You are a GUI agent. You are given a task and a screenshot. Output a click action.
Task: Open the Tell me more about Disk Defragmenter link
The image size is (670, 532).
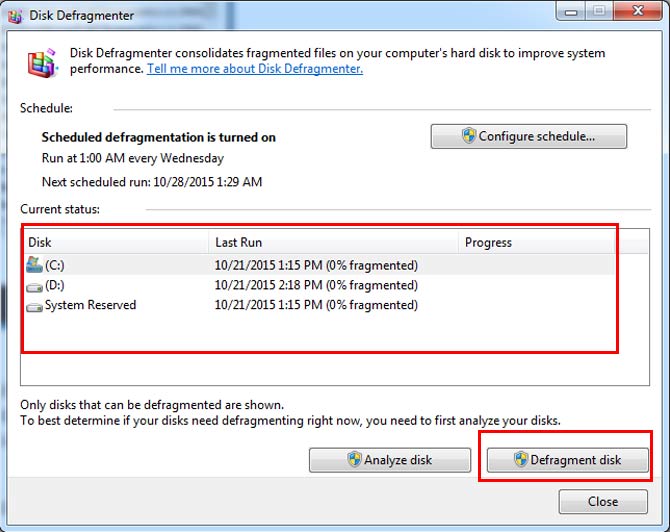coord(254,69)
